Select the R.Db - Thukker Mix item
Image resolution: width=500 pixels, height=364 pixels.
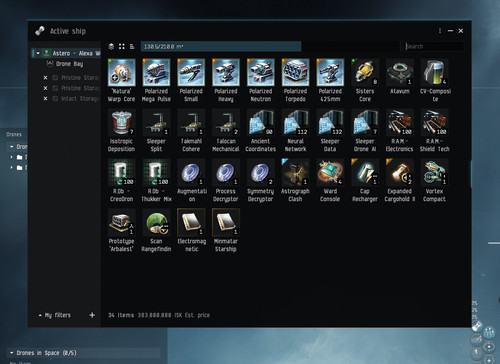pyautogui.click(x=156, y=180)
